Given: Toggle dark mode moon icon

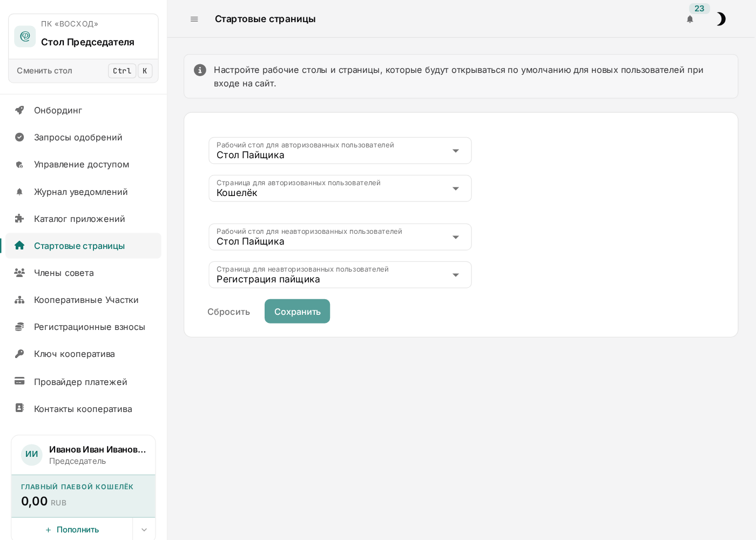Looking at the screenshot, I should pyautogui.click(x=720, y=19).
